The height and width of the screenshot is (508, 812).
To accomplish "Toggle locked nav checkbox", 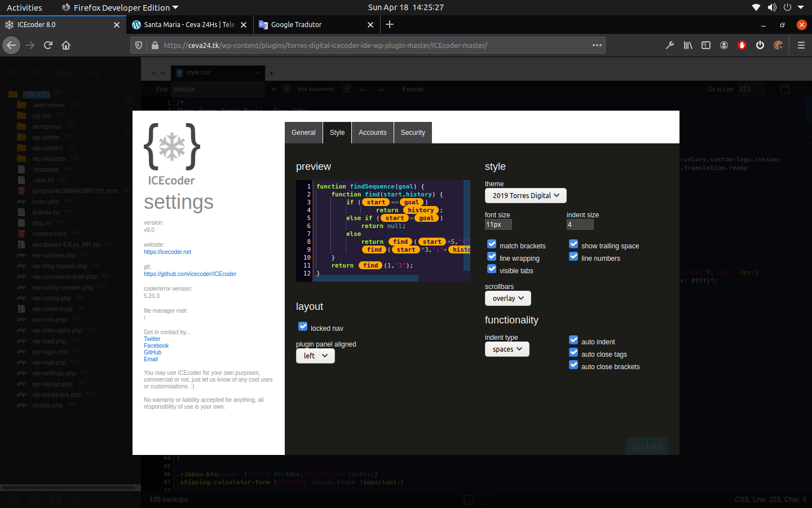I will coord(303,327).
